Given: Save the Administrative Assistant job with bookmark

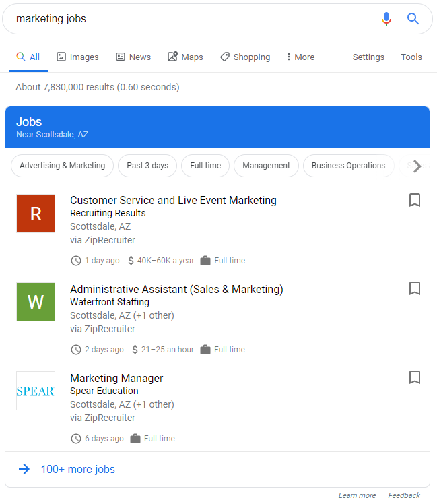Looking at the screenshot, I should (415, 288).
